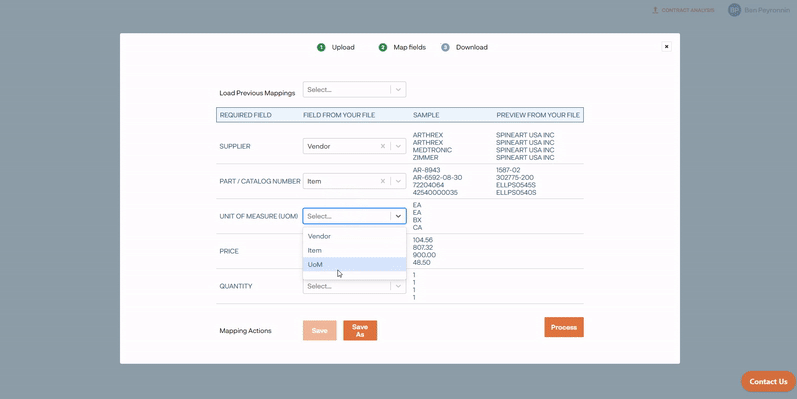Click the Save mapping button
797x399 pixels.
(320, 330)
